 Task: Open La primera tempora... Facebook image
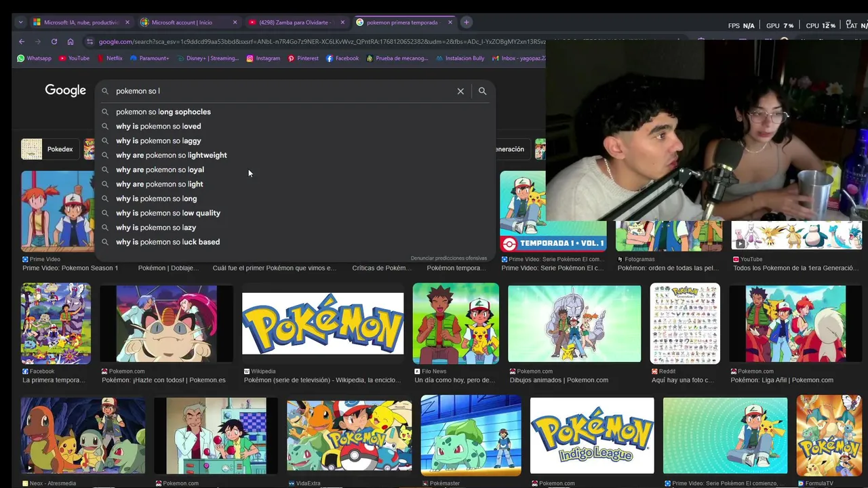[x=56, y=323]
